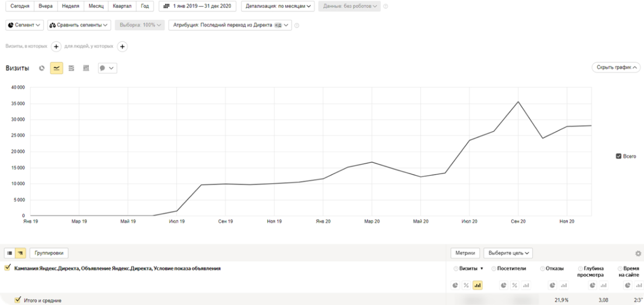644x305 pixels.
Task: Switch chart to stacked area view
Action: tap(72, 68)
